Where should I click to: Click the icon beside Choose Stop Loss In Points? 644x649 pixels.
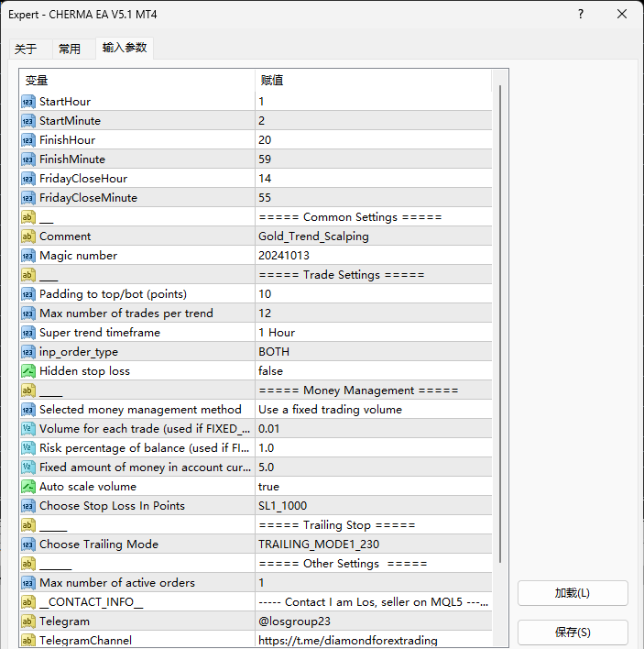27,506
